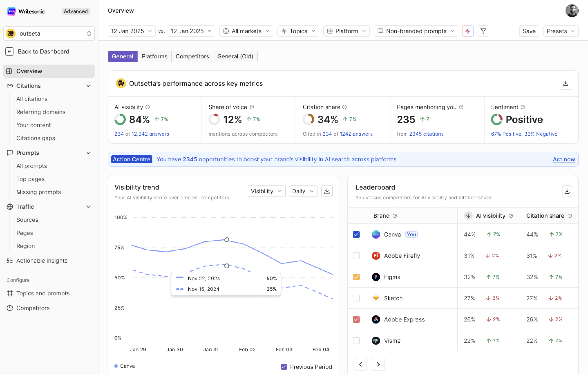The height and width of the screenshot is (375, 588).
Task: Download the Leaderboard table
Action: (x=567, y=191)
